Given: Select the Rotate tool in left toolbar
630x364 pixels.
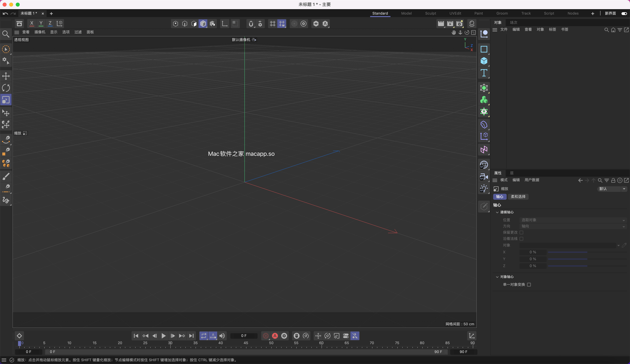Looking at the screenshot, I should click(x=6, y=88).
